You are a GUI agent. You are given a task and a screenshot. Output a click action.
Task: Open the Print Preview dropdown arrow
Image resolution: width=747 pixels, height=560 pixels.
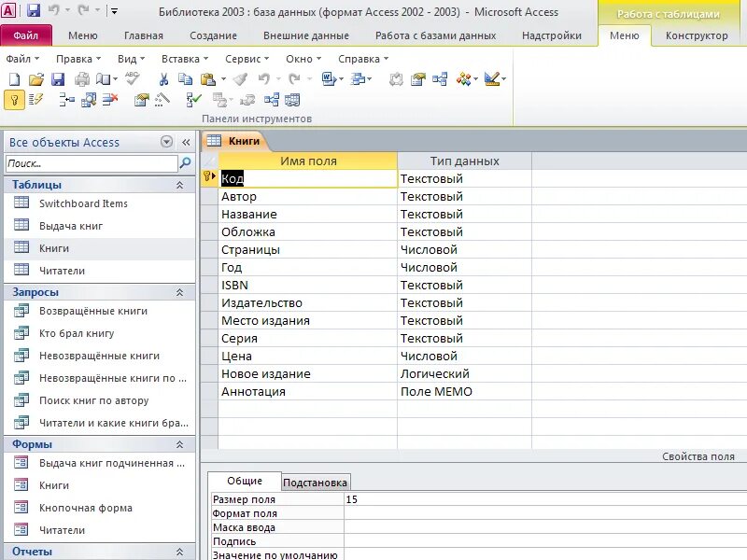(x=115, y=79)
